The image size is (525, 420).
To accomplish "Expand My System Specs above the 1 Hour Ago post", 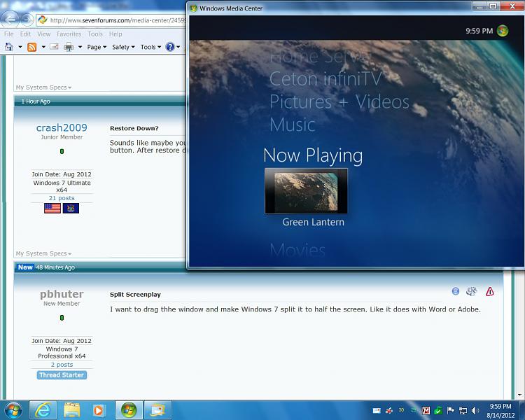I will coord(43,87).
